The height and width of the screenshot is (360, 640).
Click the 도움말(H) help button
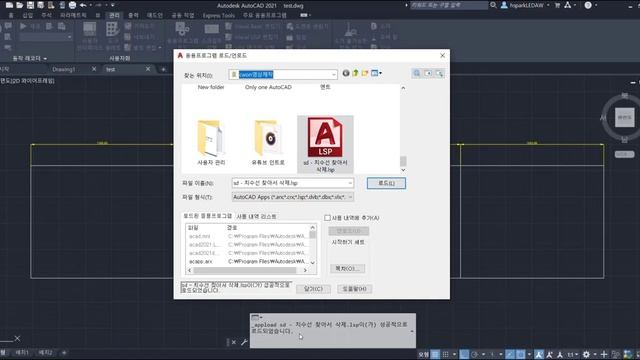pyautogui.click(x=354, y=289)
